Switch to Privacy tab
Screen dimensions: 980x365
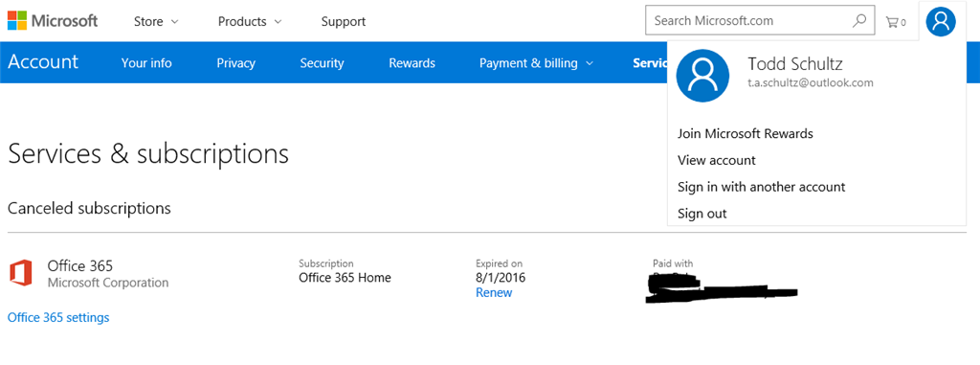[235, 62]
